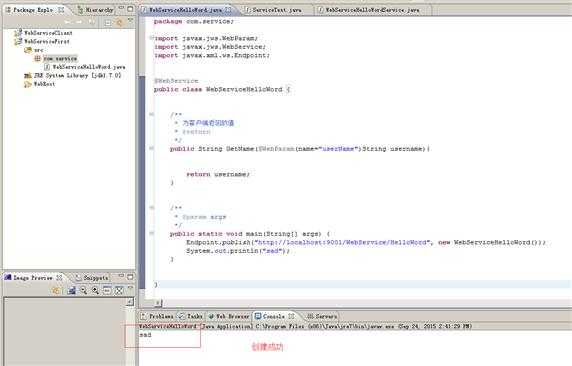572x366 pixels.
Task: Click the localhost:9001 URL string in code
Action: (x=342, y=242)
